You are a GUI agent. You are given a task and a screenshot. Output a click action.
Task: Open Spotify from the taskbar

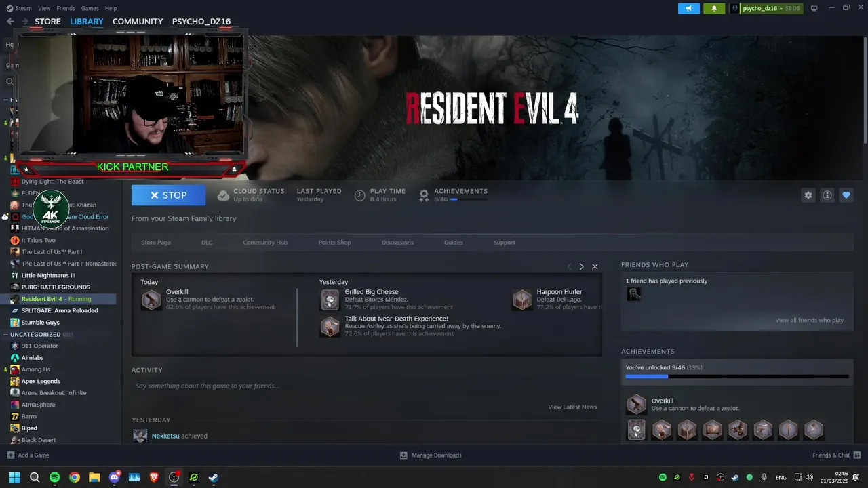54,477
